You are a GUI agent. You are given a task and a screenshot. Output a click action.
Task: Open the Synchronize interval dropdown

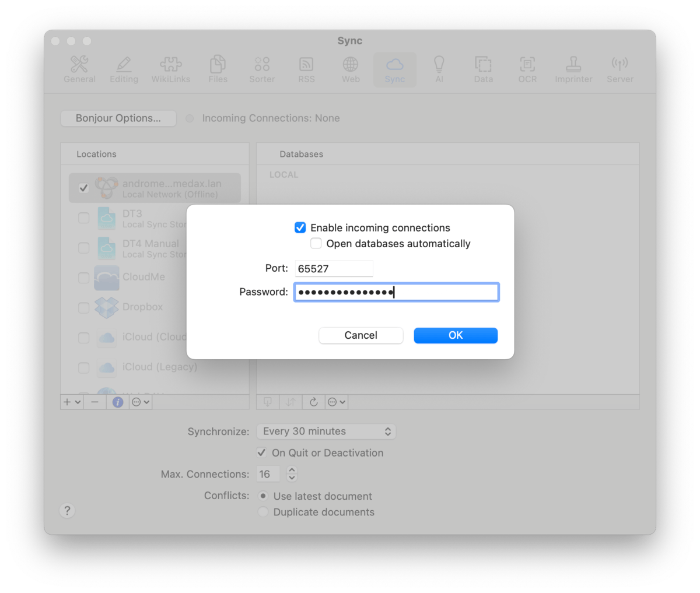[x=326, y=431]
